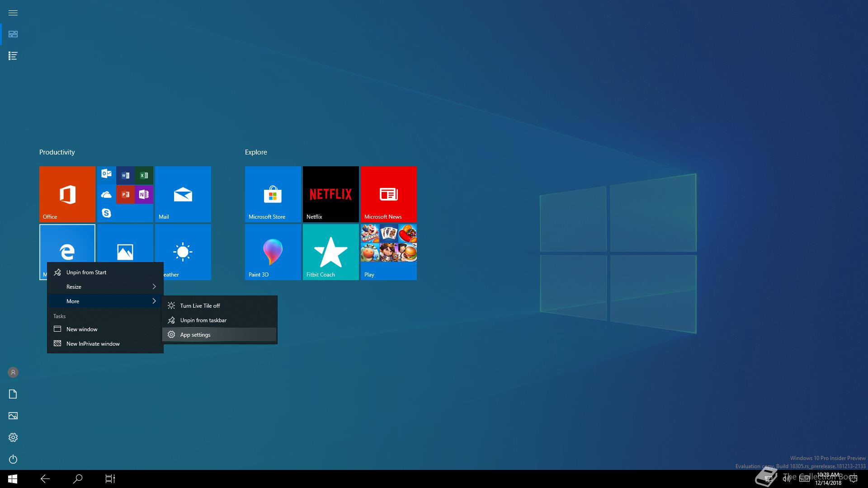Viewport: 868px width, 488px height.
Task: Open the Microsoft Store tile
Action: (x=273, y=194)
